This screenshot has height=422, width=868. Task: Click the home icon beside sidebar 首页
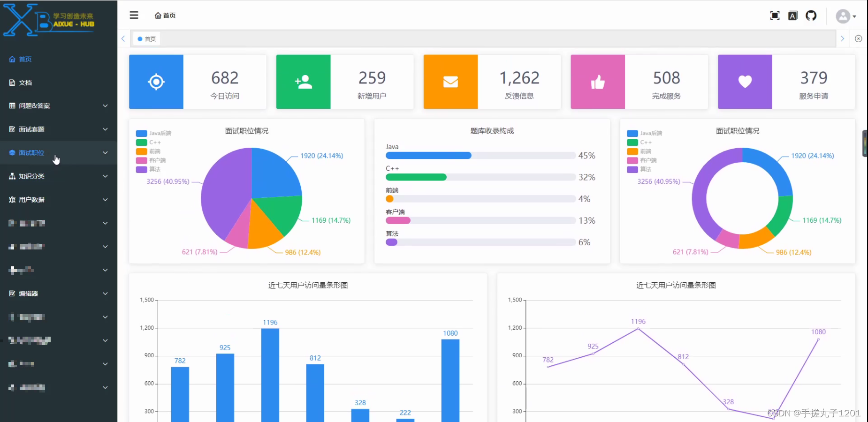12,59
